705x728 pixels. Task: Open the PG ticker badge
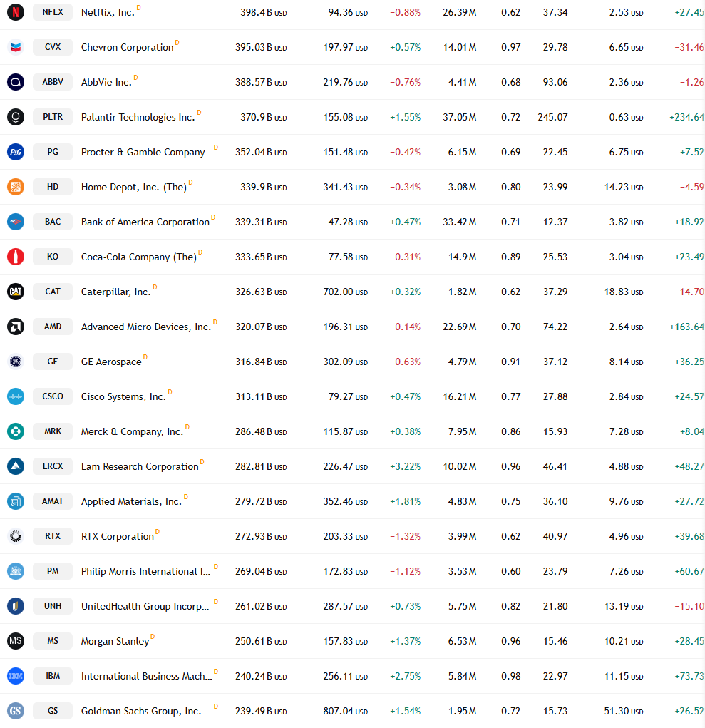click(53, 152)
